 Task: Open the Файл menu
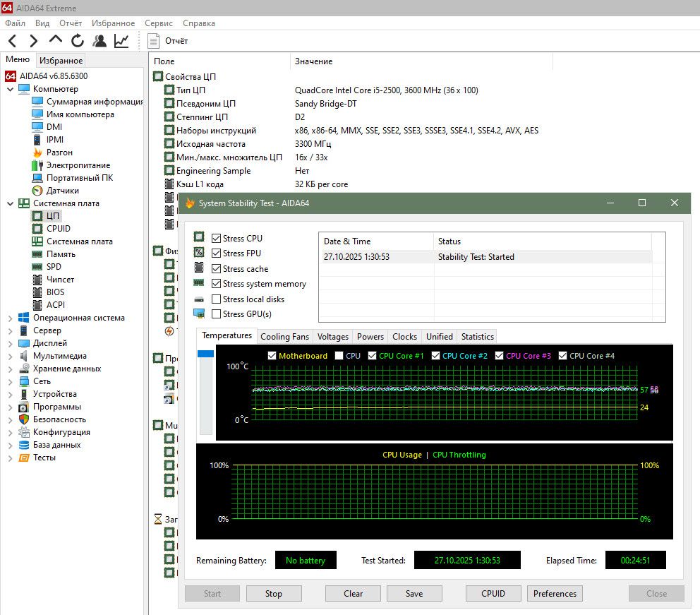16,23
